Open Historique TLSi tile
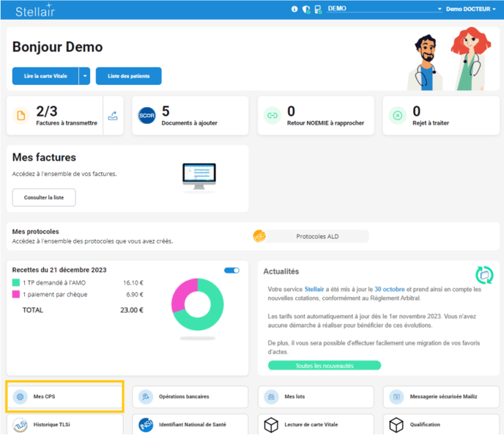 (x=64, y=425)
